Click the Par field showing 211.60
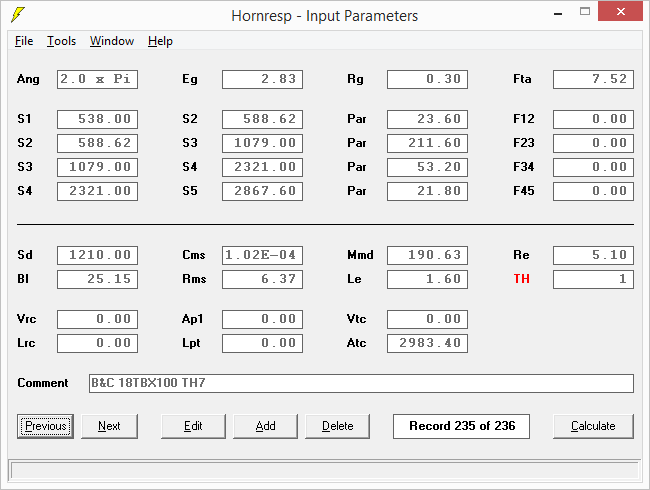 pos(427,143)
